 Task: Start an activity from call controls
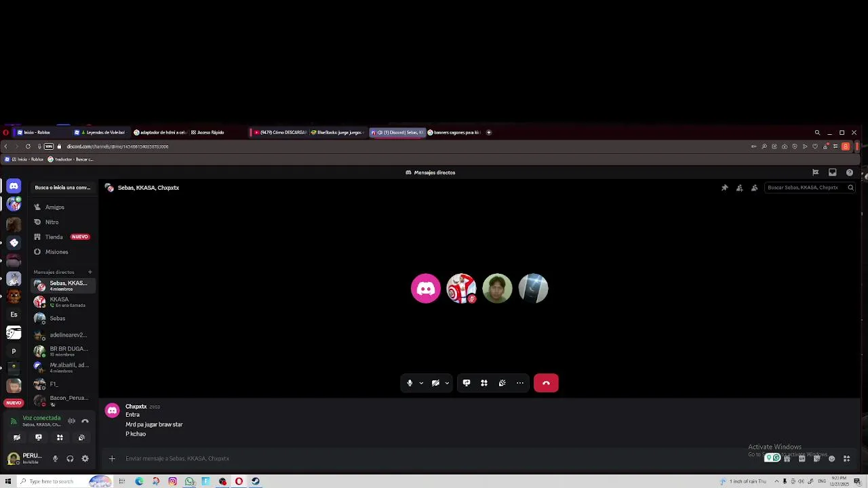point(484,383)
